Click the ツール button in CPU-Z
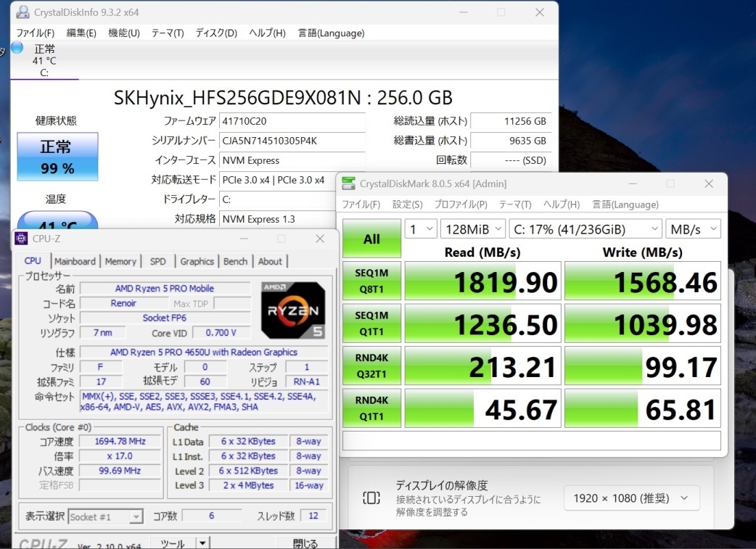Screen dimensions: 756x549 [x=173, y=543]
